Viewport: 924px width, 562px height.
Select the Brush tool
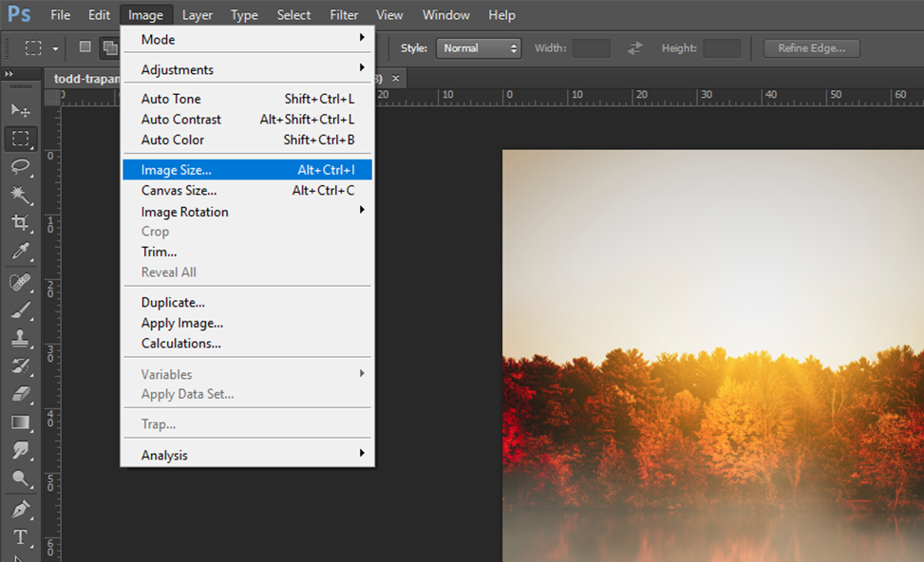pos(21,309)
